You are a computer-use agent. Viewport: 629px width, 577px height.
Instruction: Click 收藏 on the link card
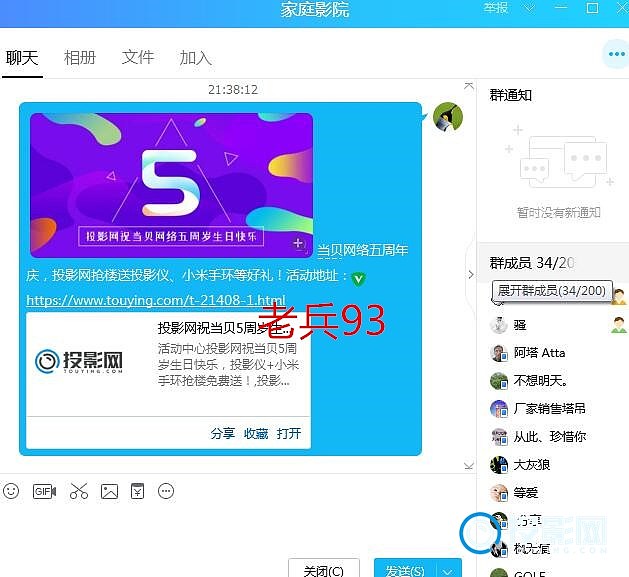(x=256, y=433)
